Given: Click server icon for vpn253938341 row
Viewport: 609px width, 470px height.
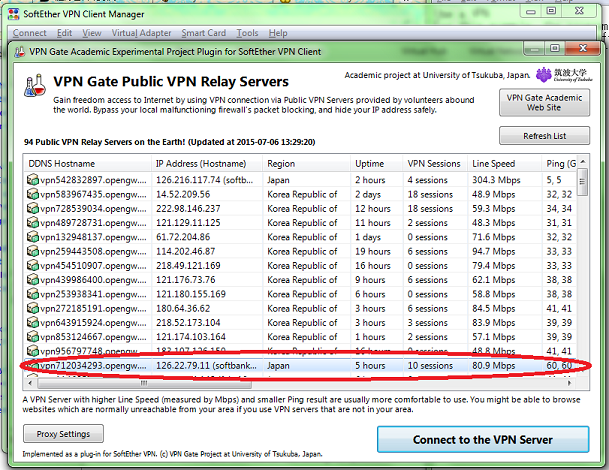Looking at the screenshot, I should pyautogui.click(x=33, y=294).
